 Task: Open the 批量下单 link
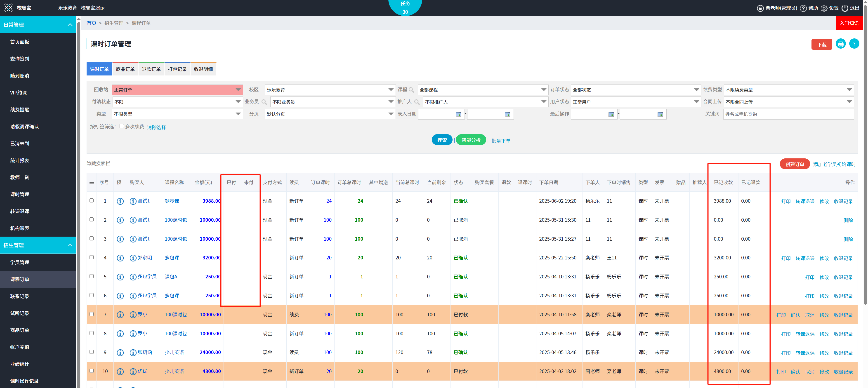pos(501,141)
